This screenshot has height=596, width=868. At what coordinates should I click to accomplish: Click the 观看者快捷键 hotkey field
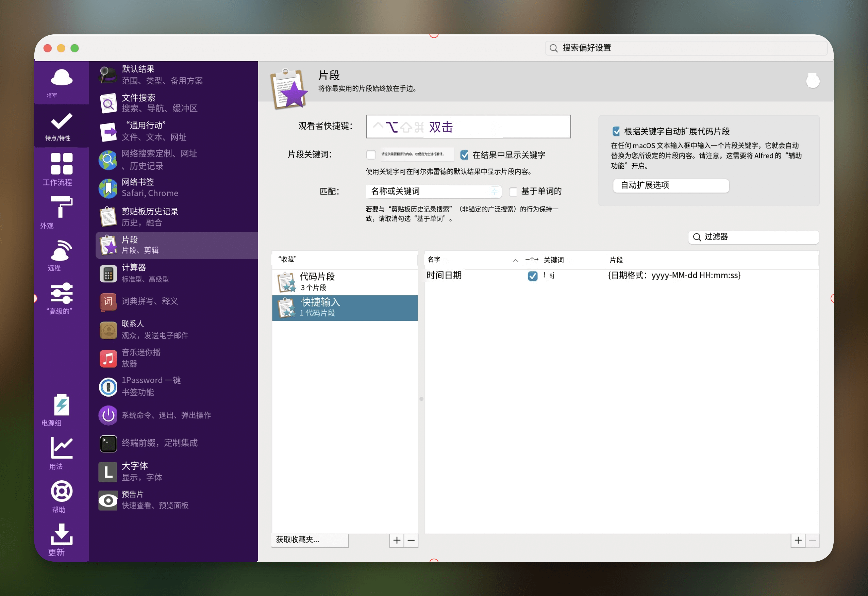pyautogui.click(x=468, y=127)
